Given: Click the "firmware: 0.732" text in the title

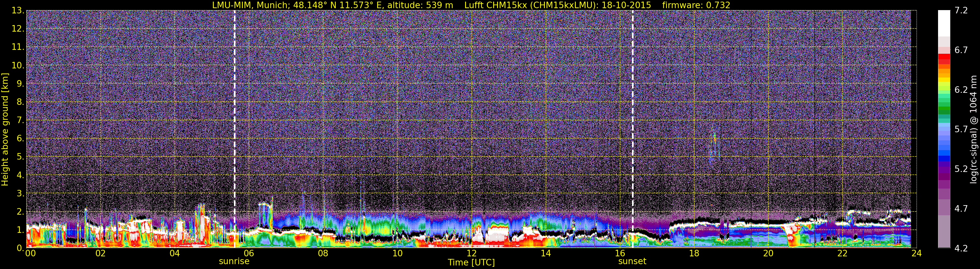Looking at the screenshot, I should coord(696,5).
